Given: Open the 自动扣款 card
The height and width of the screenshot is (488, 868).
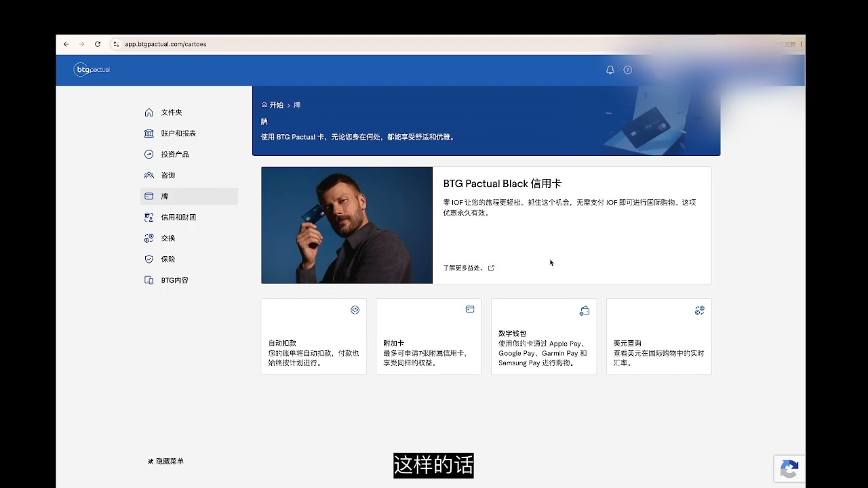Looking at the screenshot, I should coord(314,336).
